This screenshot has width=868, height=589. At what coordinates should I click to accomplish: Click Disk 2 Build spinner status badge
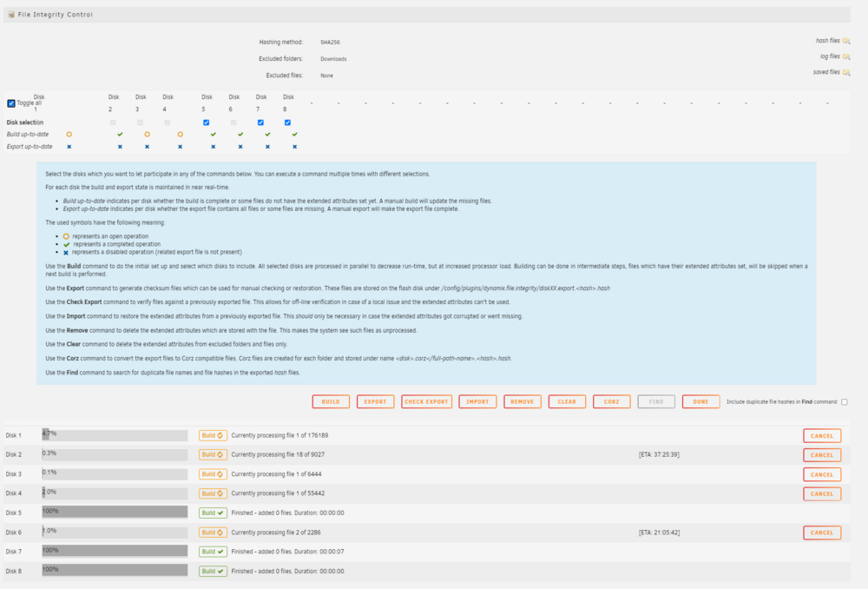[213, 455]
